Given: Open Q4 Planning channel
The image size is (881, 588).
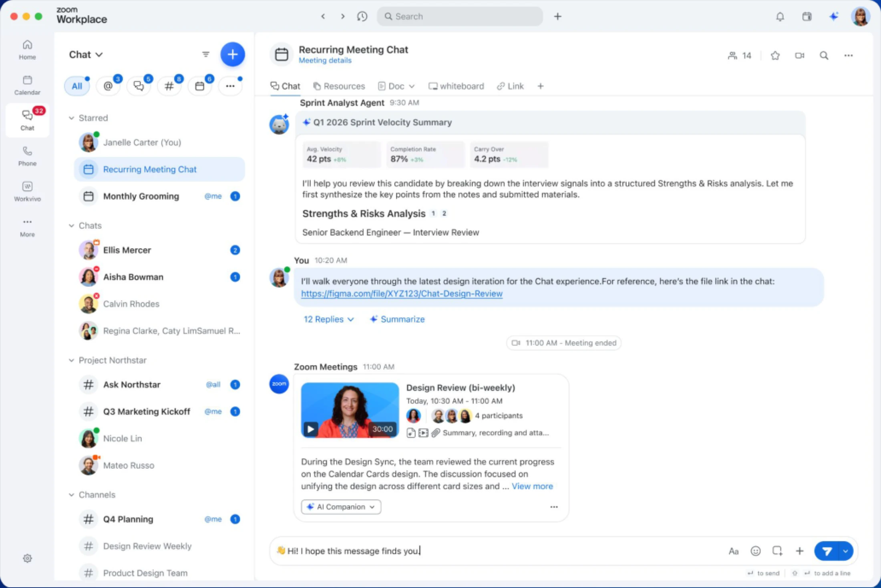Looking at the screenshot, I should click(x=159, y=520).
